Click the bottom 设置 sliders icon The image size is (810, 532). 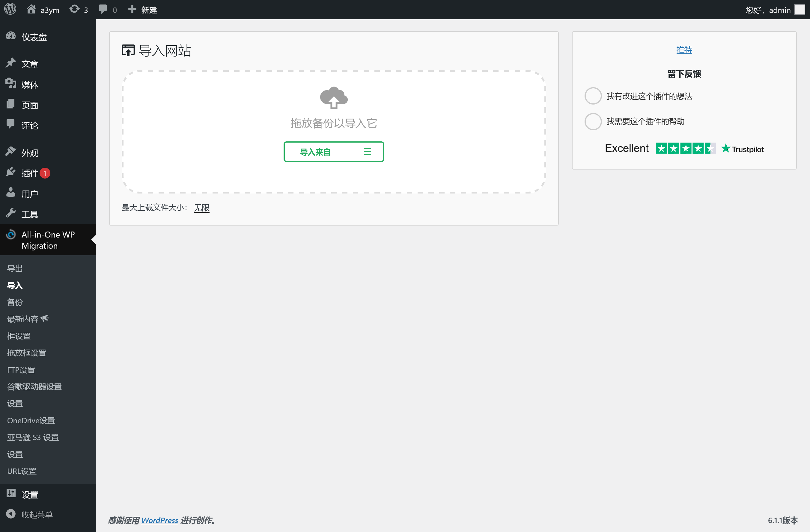[x=11, y=494]
